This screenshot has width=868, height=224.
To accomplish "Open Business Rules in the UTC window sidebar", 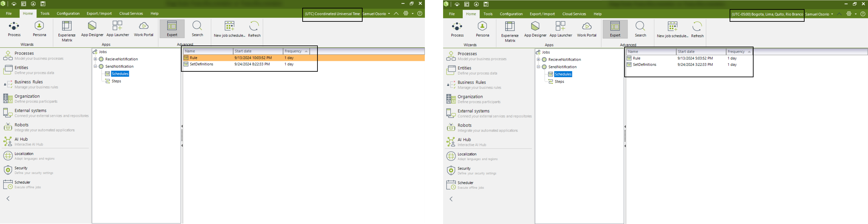I will (45, 84).
